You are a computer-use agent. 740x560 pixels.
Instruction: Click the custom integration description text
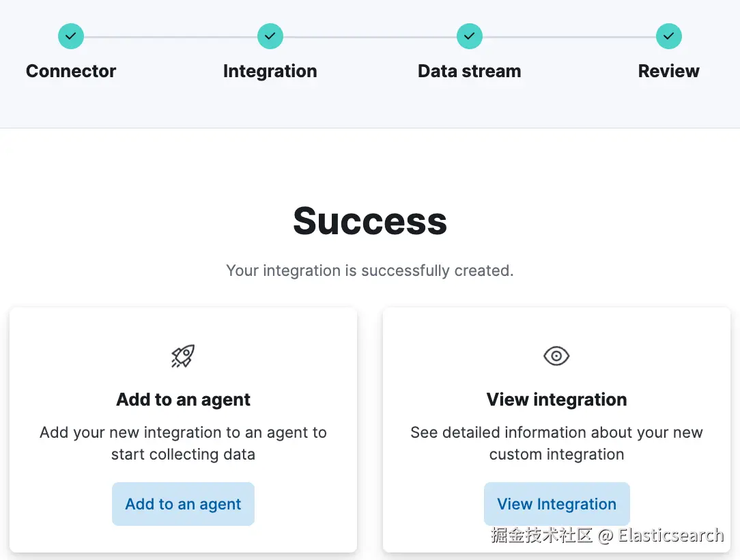click(557, 443)
